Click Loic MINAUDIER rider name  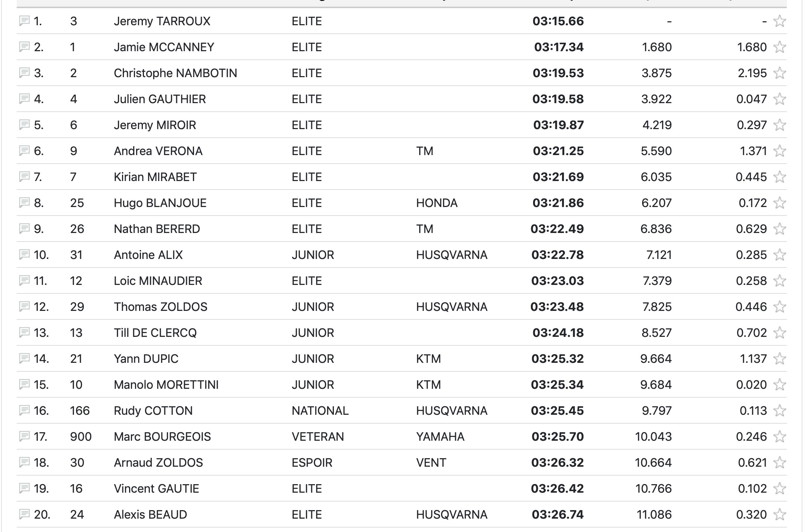point(158,281)
